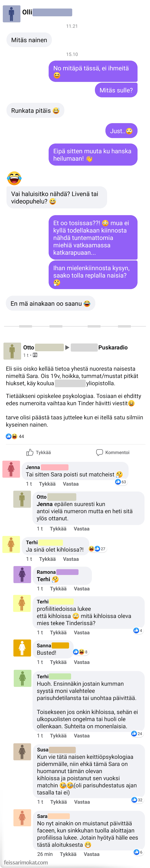Click the Kommentoi speech bubble button

pos(112,452)
